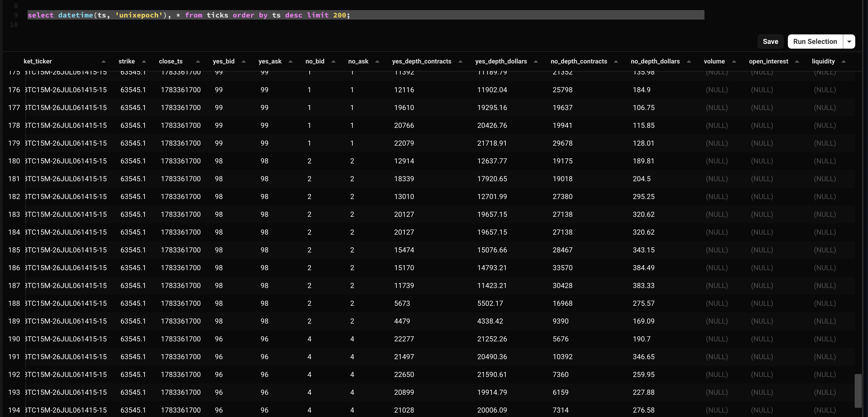Click the strike column header label
This screenshot has height=417, width=868.
coord(127,61)
